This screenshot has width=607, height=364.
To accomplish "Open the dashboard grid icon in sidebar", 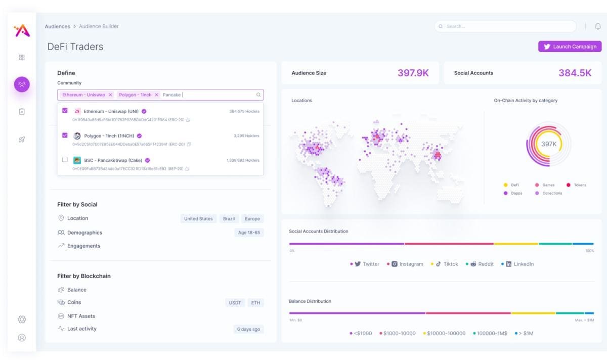I will (22, 58).
